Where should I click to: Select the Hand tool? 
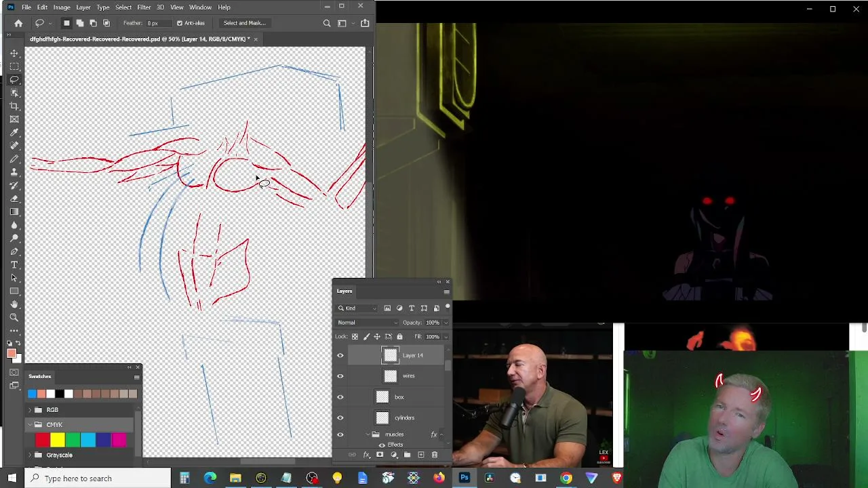click(14, 304)
